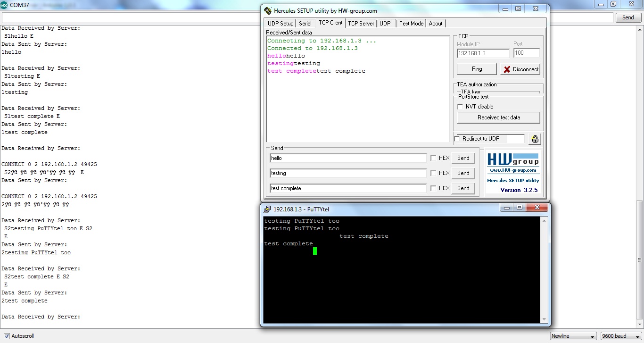This screenshot has height=343, width=644.
Task: Click the PuTTYtel scrollbar down arrow
Action: [x=544, y=319]
